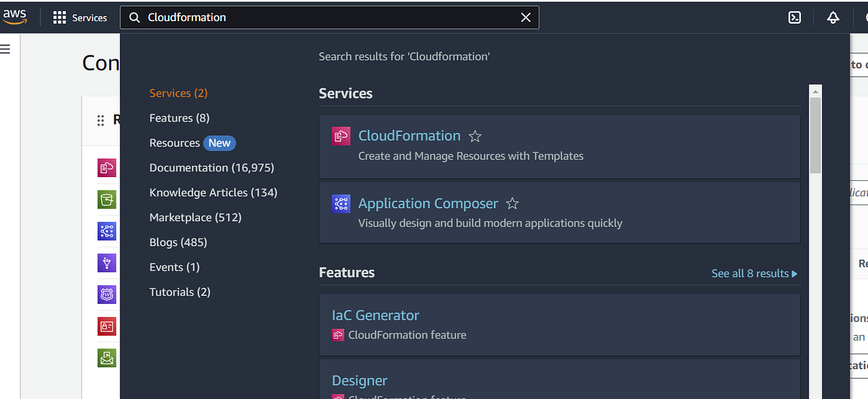Select the Features (8) filter

tap(179, 118)
